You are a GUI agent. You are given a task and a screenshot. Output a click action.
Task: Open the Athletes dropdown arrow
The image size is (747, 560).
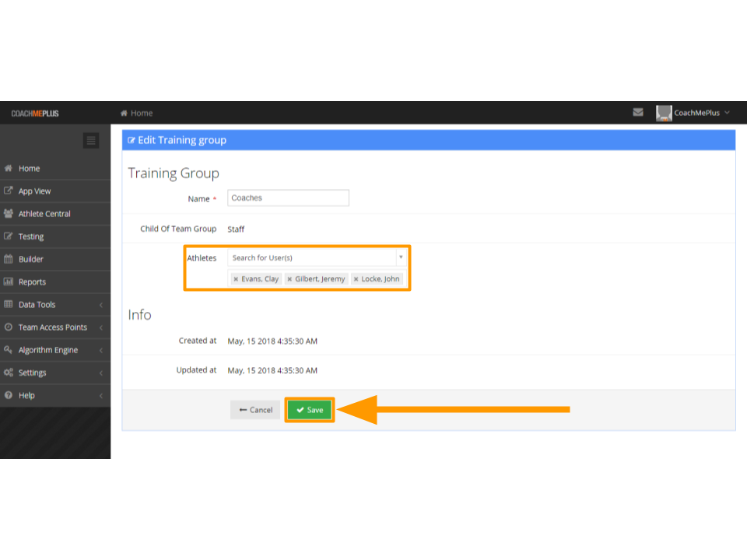click(x=402, y=257)
